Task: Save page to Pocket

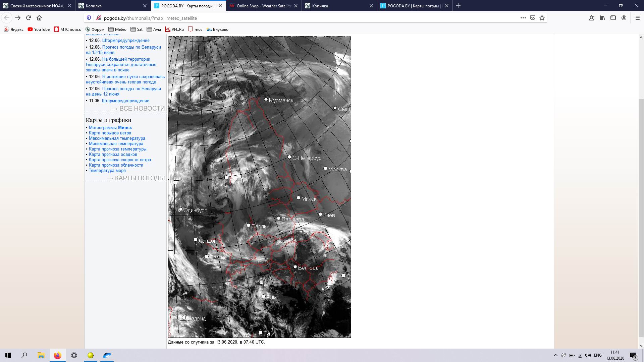Action: [x=533, y=18]
